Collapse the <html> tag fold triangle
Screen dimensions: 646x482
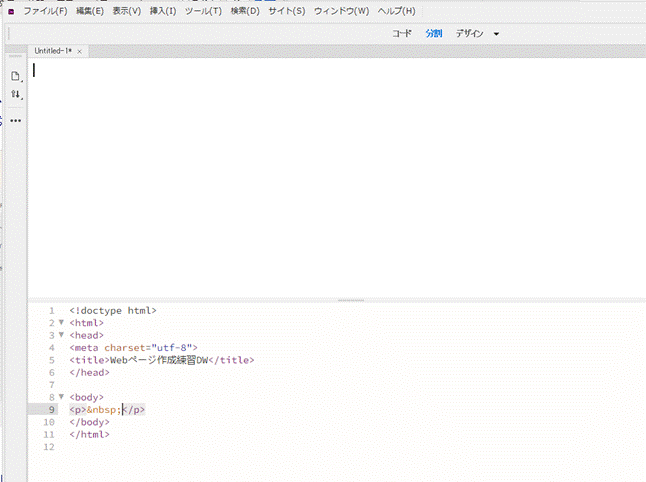(x=61, y=323)
